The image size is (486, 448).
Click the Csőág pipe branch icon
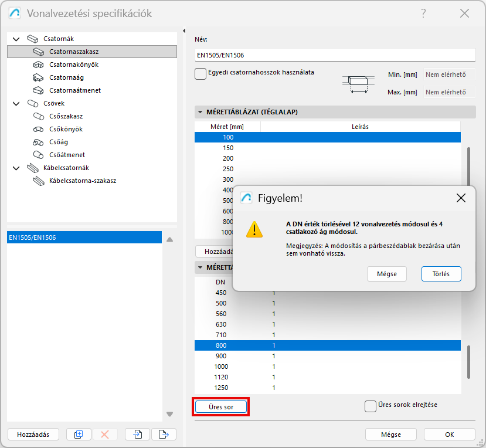click(39, 142)
